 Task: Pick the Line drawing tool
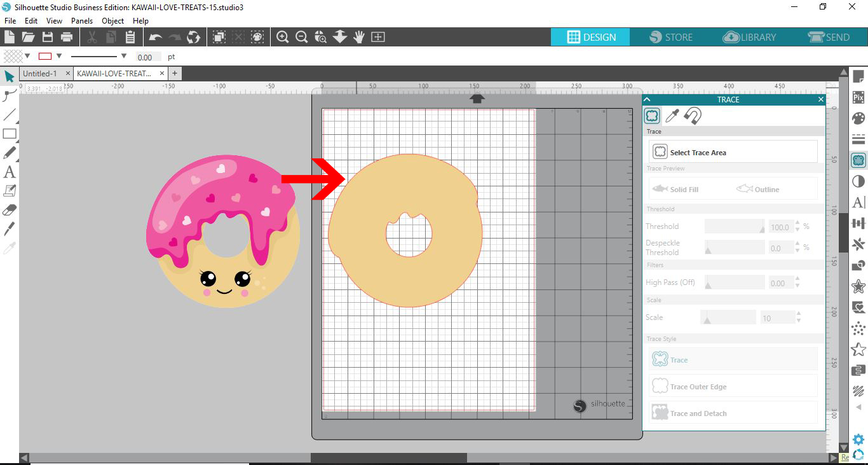[x=10, y=115]
